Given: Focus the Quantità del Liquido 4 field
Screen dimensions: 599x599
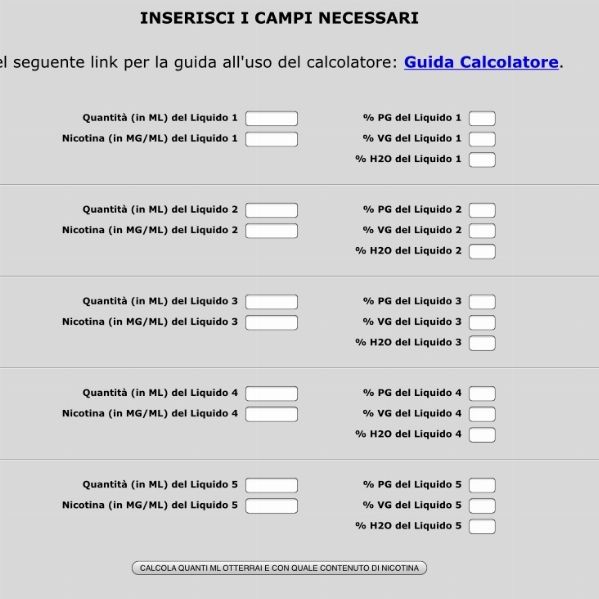Looking at the screenshot, I should [x=272, y=393].
